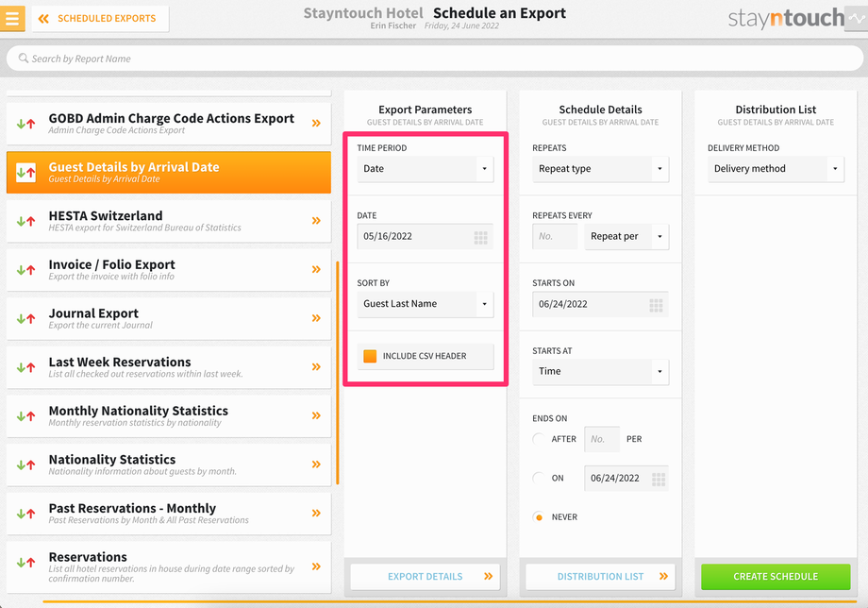Screen dimensions: 868x608
Task: Click arrows icon beside HESTA Switzerland
Action: [x=26, y=221]
